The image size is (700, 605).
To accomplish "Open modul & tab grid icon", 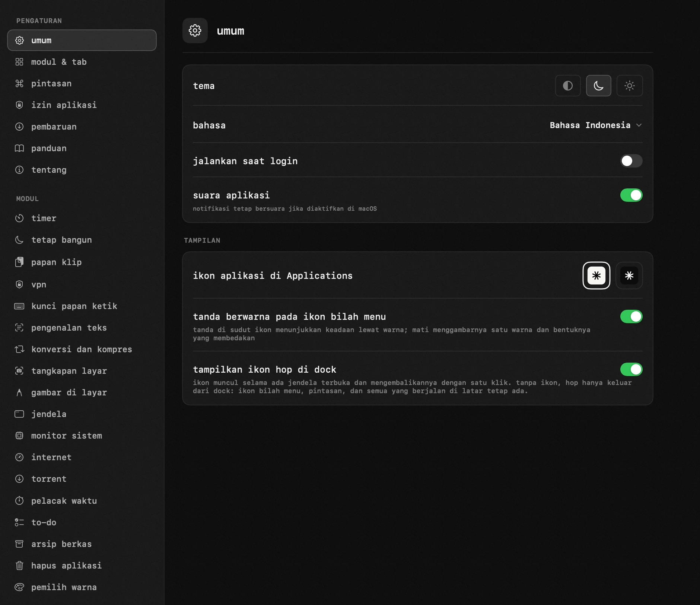I will [x=19, y=62].
